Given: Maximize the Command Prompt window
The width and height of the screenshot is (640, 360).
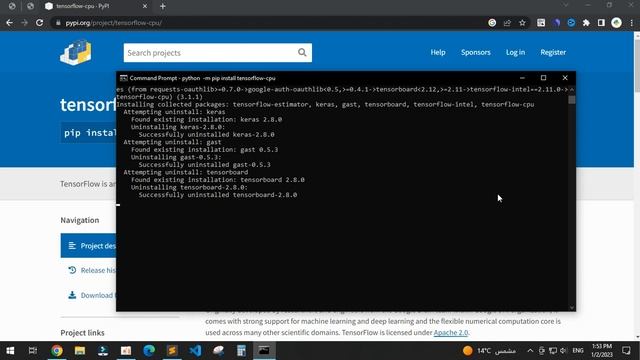Looking at the screenshot, I should 543,78.
